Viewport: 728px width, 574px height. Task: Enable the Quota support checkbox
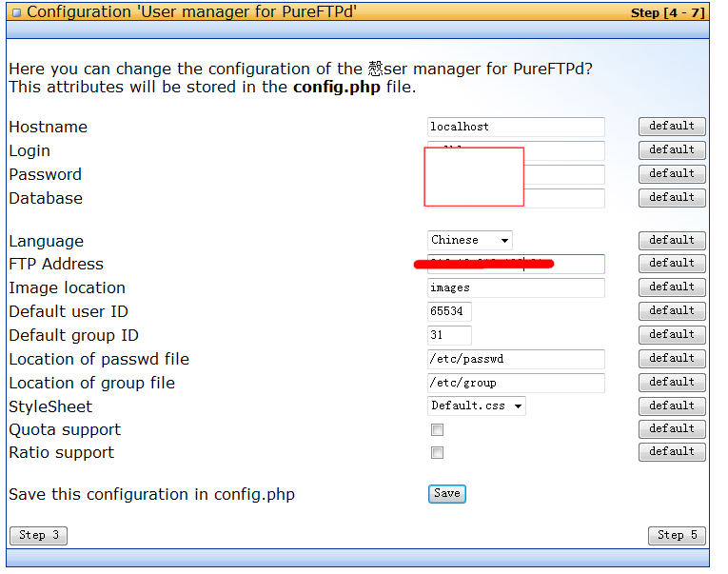[437, 429]
